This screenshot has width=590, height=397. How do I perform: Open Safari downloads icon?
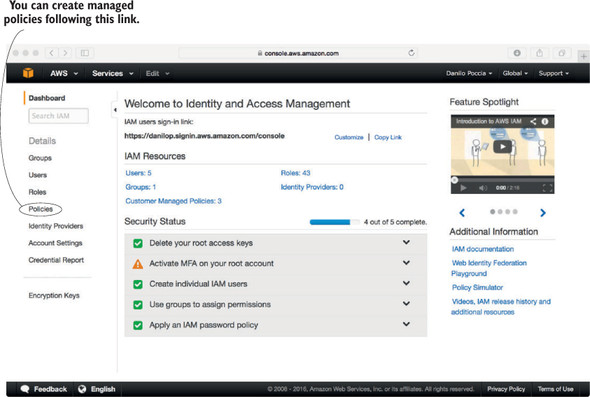517,53
